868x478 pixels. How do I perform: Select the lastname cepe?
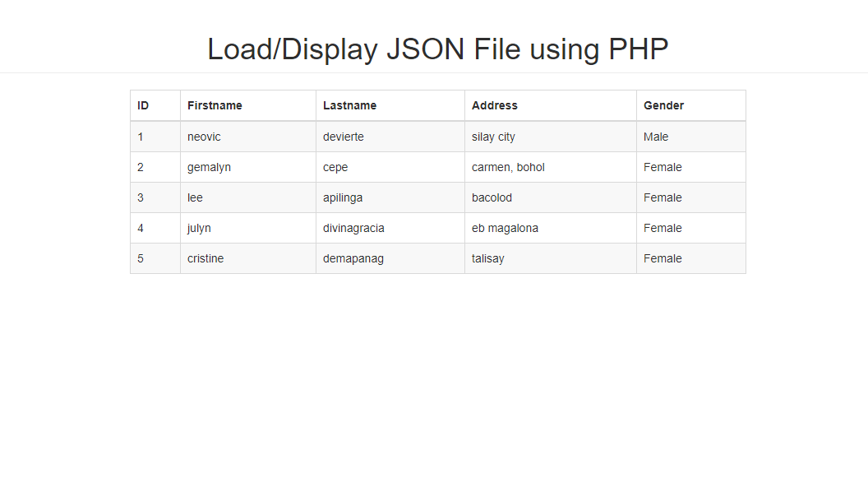pyautogui.click(x=335, y=167)
